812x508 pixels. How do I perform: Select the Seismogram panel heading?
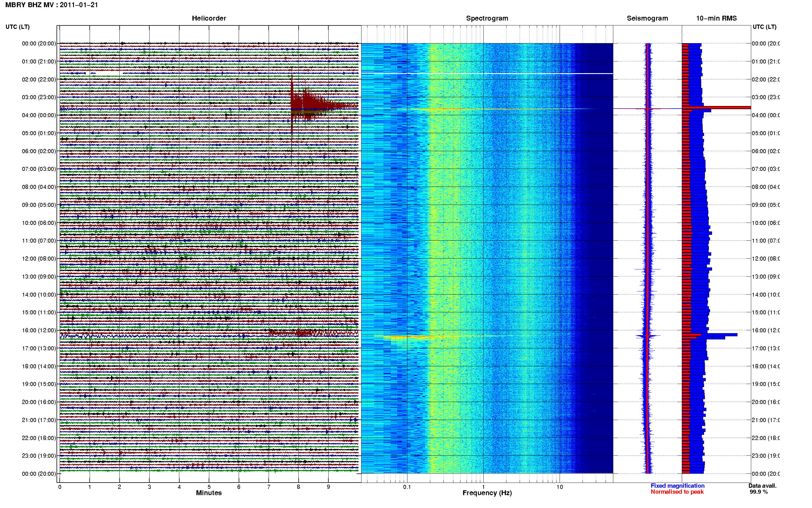647,18
